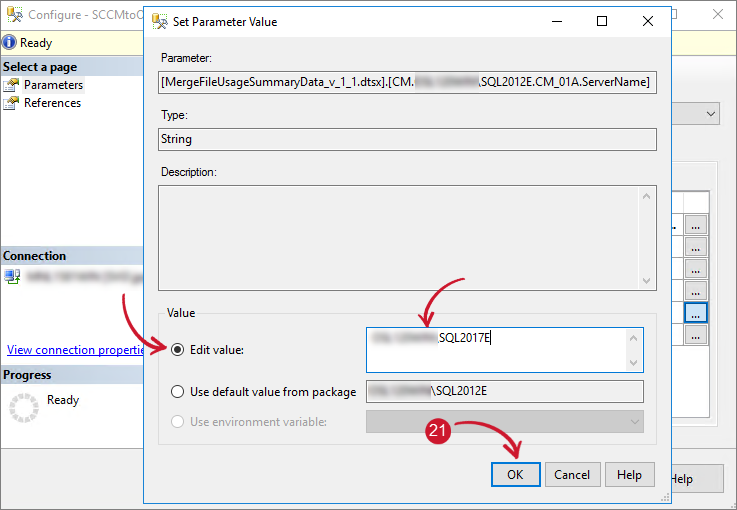Close the Set Parameter Value dialog
The height and width of the screenshot is (510, 737).
pyautogui.click(x=648, y=21)
